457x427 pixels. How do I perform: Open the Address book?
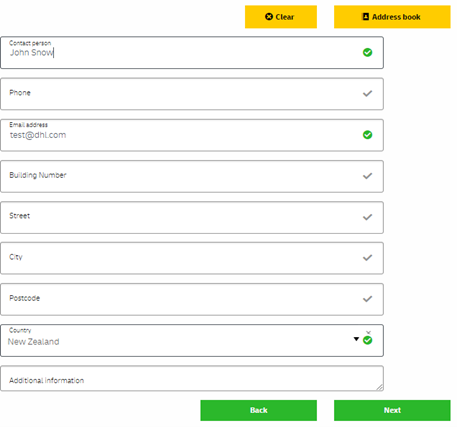pyautogui.click(x=392, y=17)
